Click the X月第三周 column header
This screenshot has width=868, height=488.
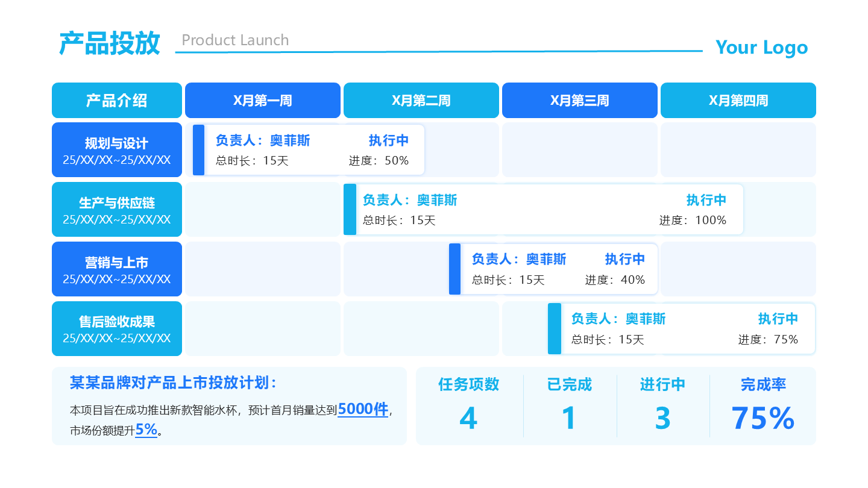tap(579, 101)
